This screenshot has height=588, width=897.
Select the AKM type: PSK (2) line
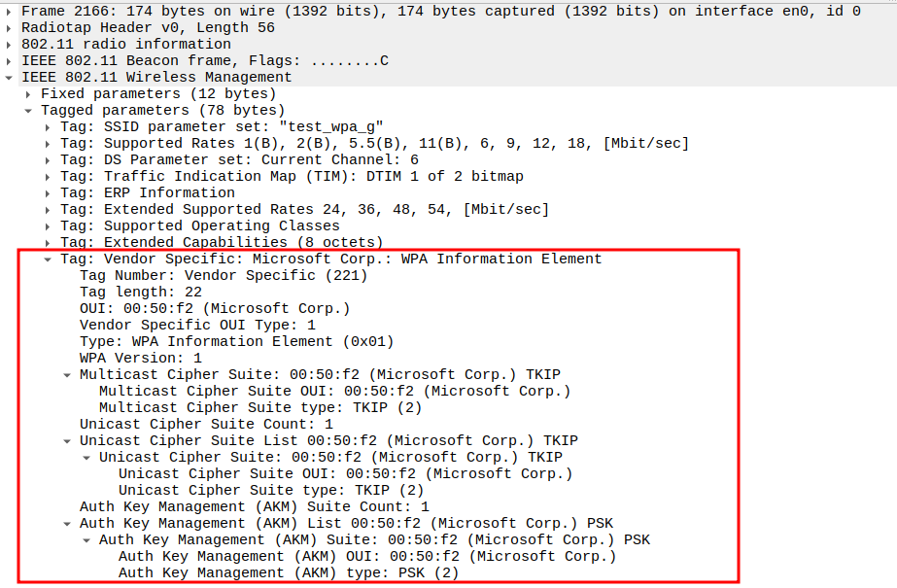(x=288, y=572)
